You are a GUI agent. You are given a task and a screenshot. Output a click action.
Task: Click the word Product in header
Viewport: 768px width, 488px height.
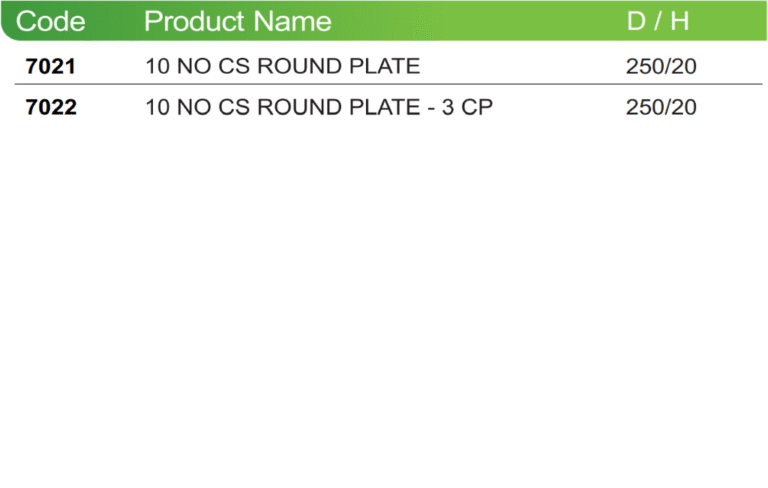(194, 22)
